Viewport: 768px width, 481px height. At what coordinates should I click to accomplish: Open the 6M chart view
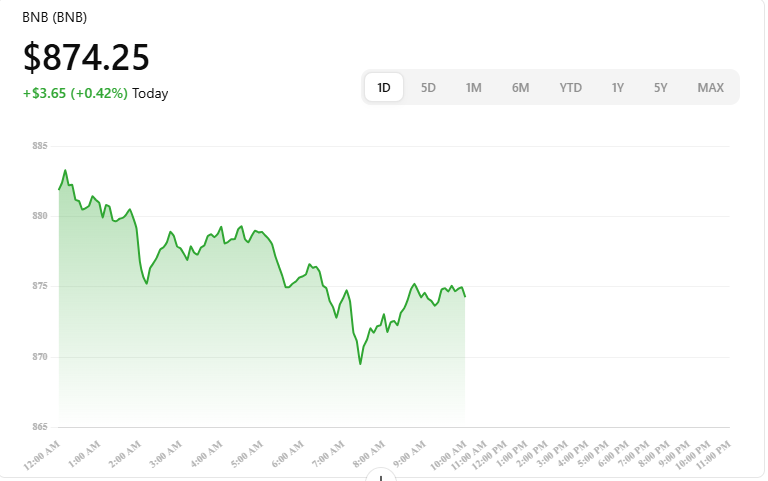pyautogui.click(x=520, y=87)
